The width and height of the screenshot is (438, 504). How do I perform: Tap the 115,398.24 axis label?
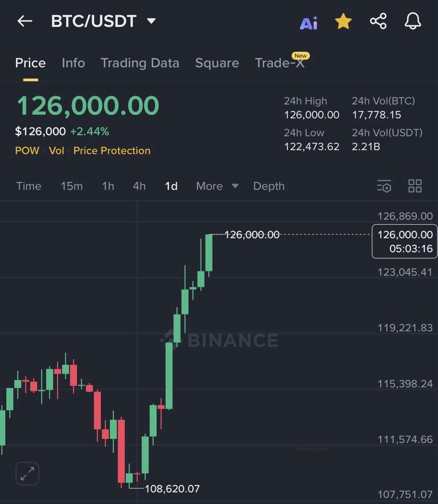click(405, 383)
